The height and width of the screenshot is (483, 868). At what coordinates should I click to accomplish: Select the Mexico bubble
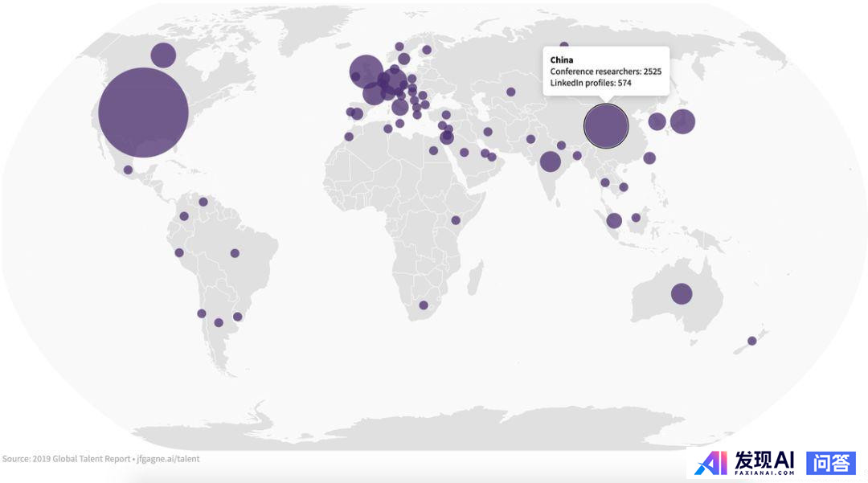(x=129, y=170)
